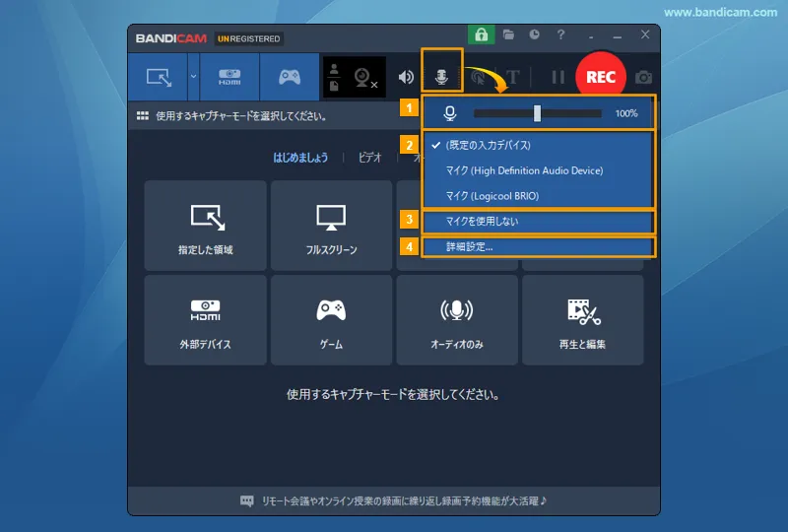Viewport: 788px width, 532px height.
Task: Adjust the microphone volume slider
Action: (537, 113)
